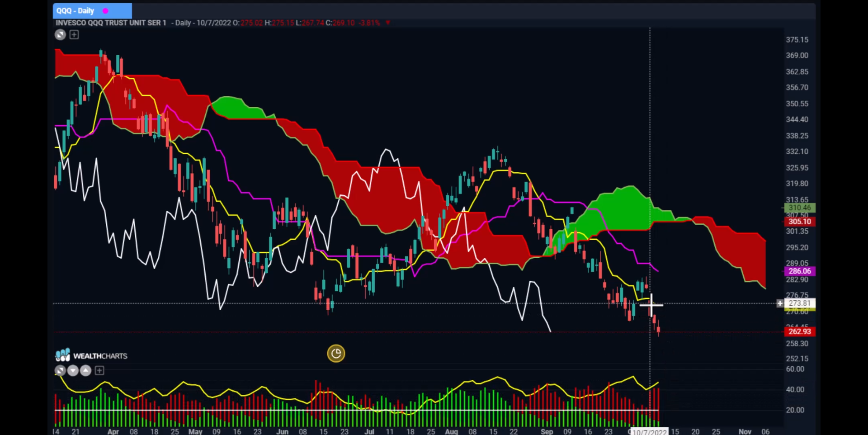
Task: Click the red 262.93 last price label
Action: pyautogui.click(x=799, y=331)
